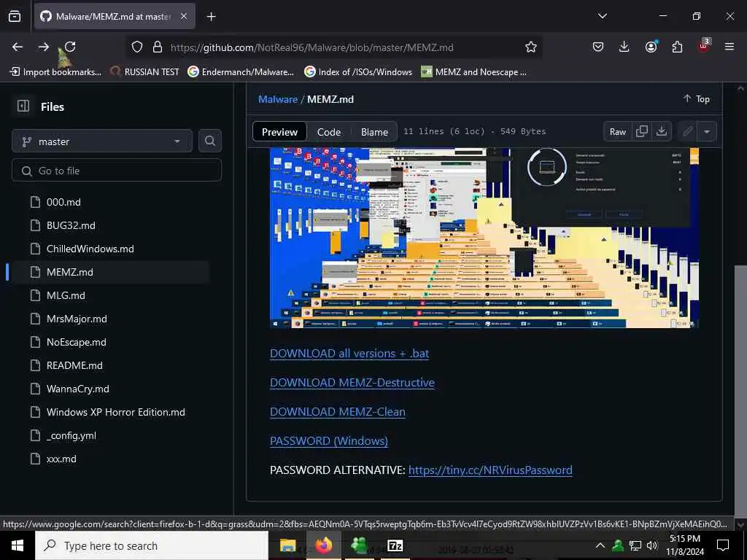The width and height of the screenshot is (747, 560).
Task: Click the browser address bar
Action: coord(333,47)
